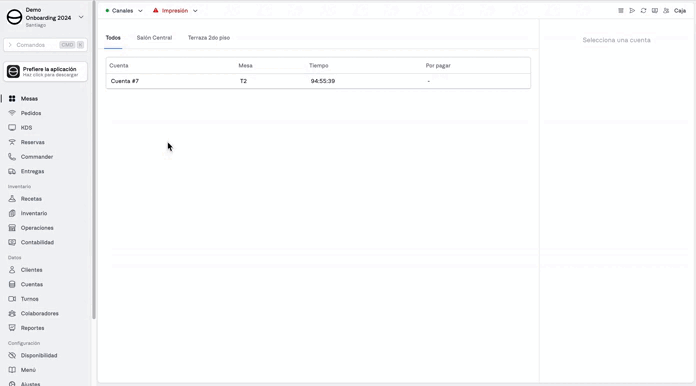Click the Mesa column header
Image resolution: width=696 pixels, height=386 pixels.
tap(245, 66)
